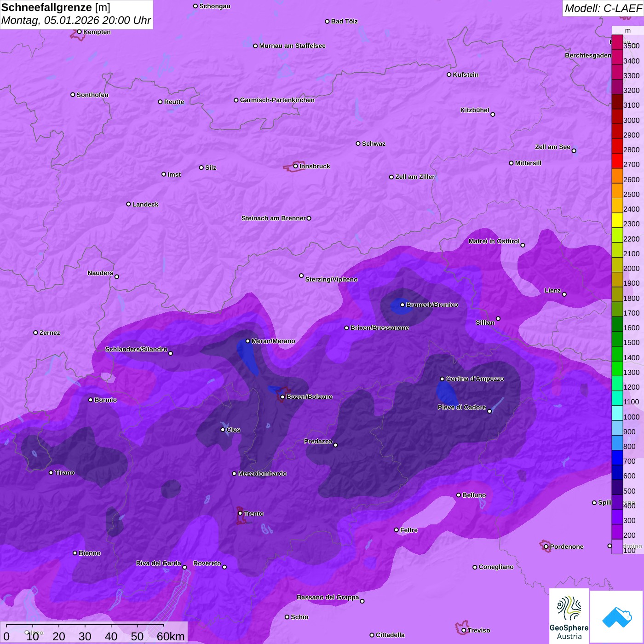Viewport: 644px width, 644px height.
Task: Click the 'Landeck' label
Action: point(145,204)
